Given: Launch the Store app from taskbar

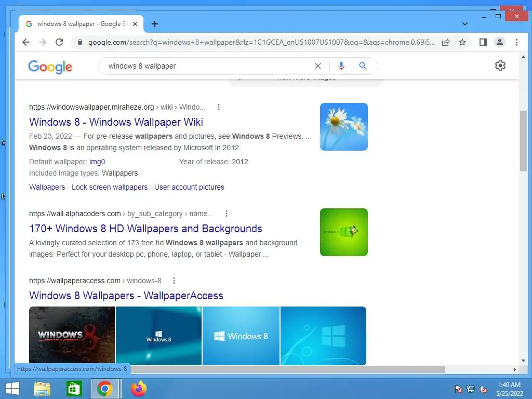Looking at the screenshot, I should click(74, 389).
